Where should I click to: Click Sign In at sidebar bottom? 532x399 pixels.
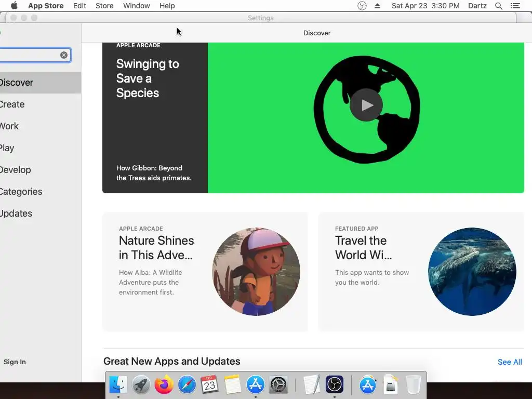point(15,362)
